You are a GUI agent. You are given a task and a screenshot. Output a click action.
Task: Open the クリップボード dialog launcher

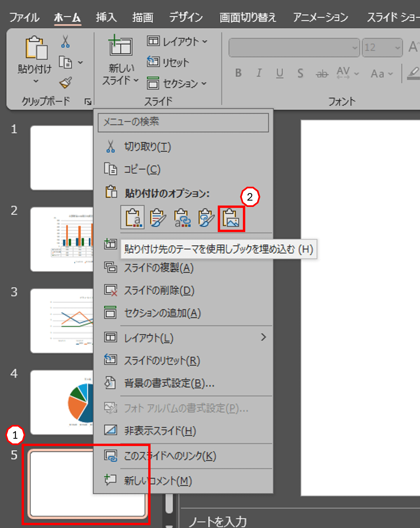[88, 102]
